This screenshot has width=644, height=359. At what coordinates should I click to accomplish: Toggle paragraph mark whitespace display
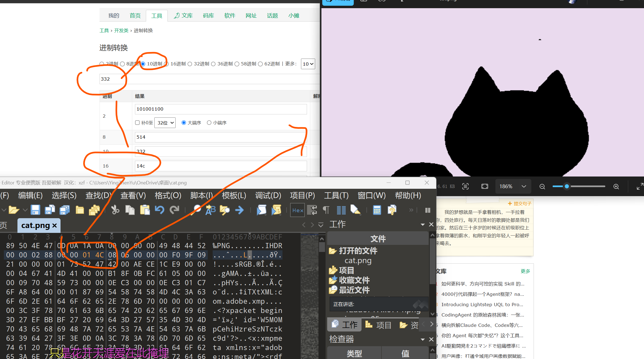[326, 210]
